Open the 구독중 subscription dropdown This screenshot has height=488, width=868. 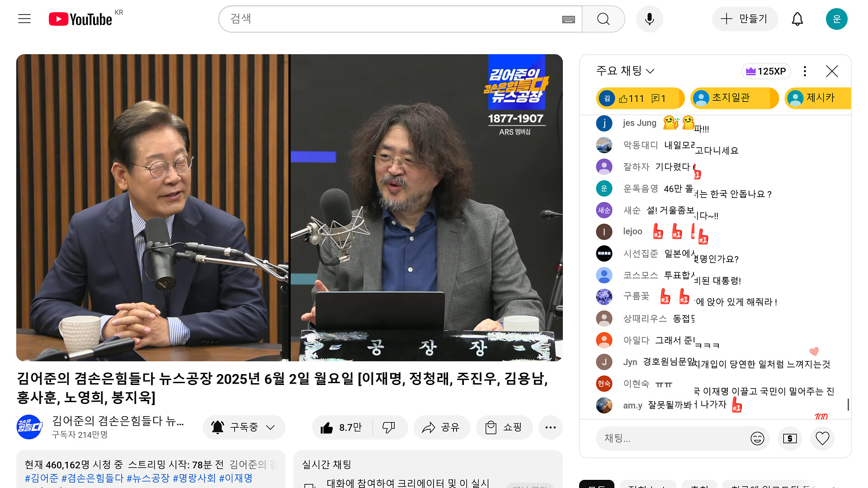coord(244,427)
